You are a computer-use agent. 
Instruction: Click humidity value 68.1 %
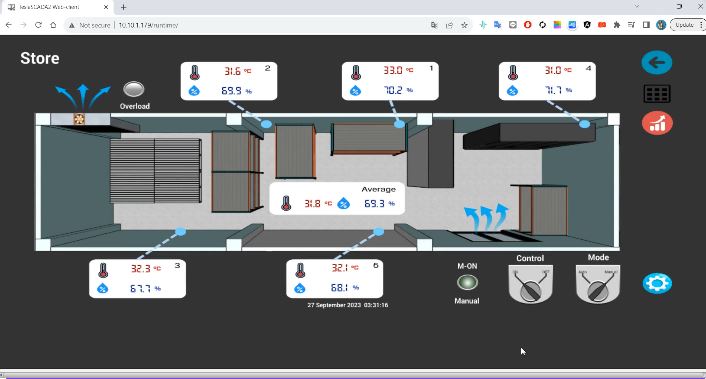point(344,287)
